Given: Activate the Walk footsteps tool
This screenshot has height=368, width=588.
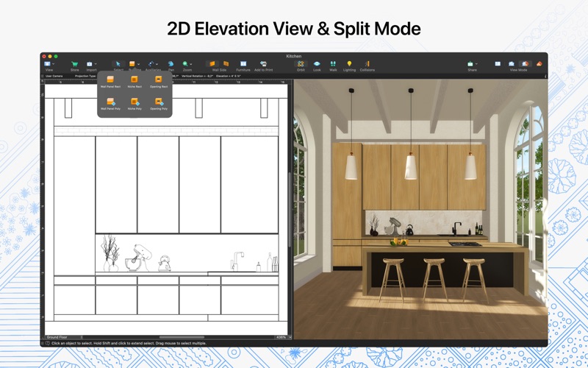Looking at the screenshot, I should pyautogui.click(x=333, y=64).
